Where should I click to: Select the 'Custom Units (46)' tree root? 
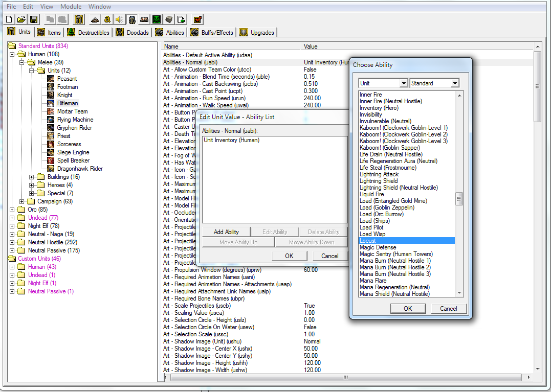coord(39,259)
